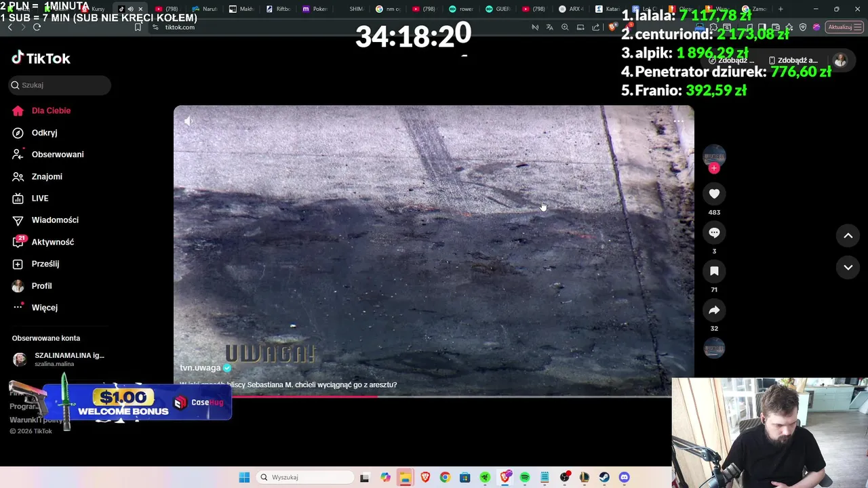This screenshot has height=488, width=868.
Task: Open Spotify from taskbar
Action: [525, 477]
